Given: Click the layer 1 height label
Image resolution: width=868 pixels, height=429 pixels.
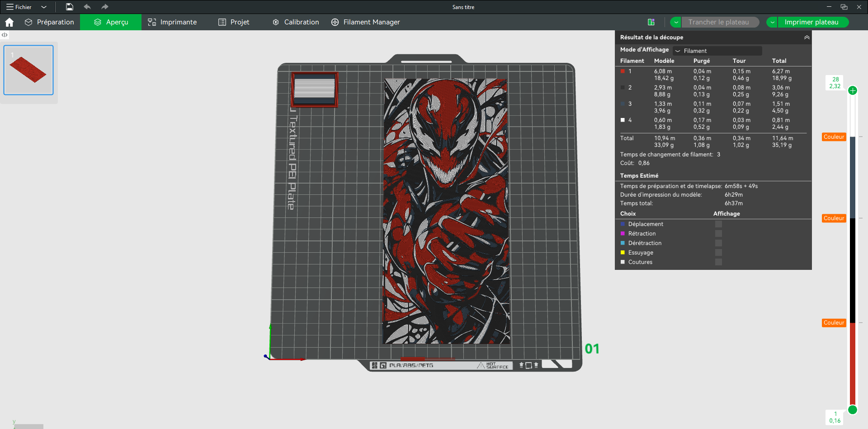Looking at the screenshot, I should pyautogui.click(x=835, y=417).
